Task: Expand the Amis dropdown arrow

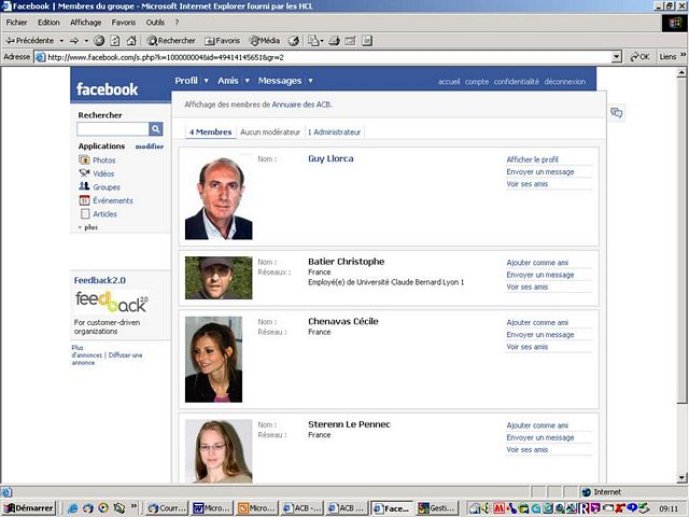Action: click(247, 81)
